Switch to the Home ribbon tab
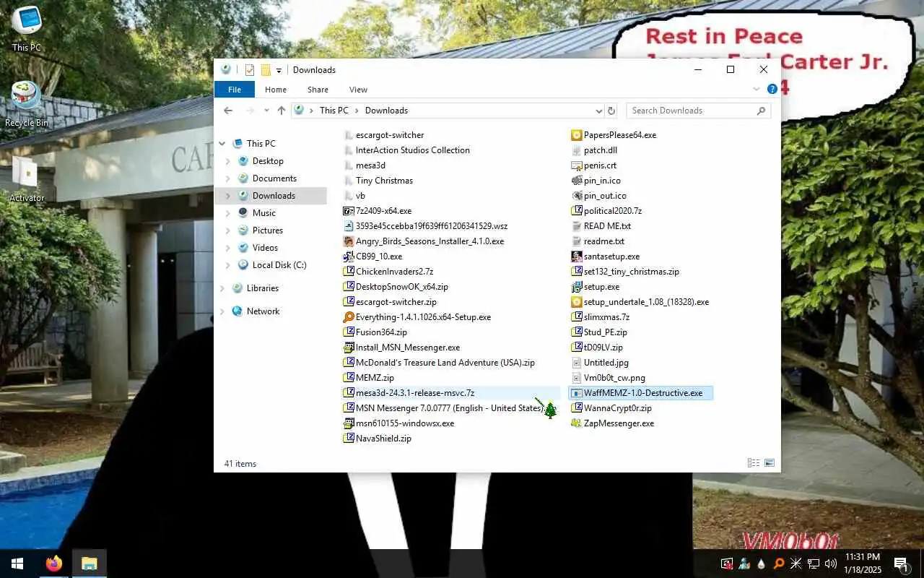 [276, 90]
